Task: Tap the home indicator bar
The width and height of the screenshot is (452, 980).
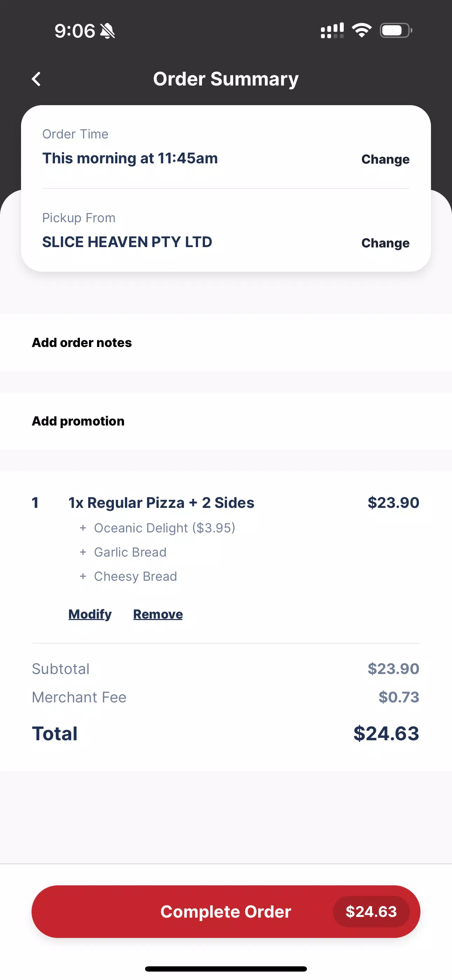Action: 226,968
